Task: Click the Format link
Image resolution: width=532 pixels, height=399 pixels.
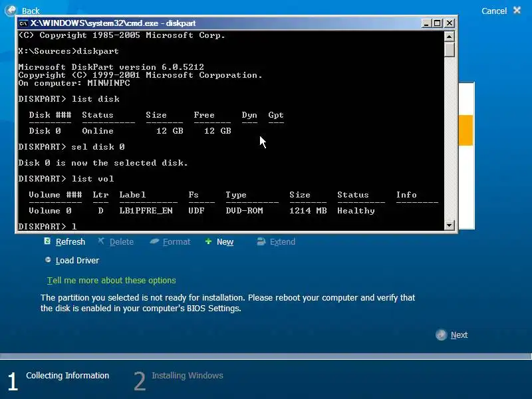Action: click(x=176, y=242)
